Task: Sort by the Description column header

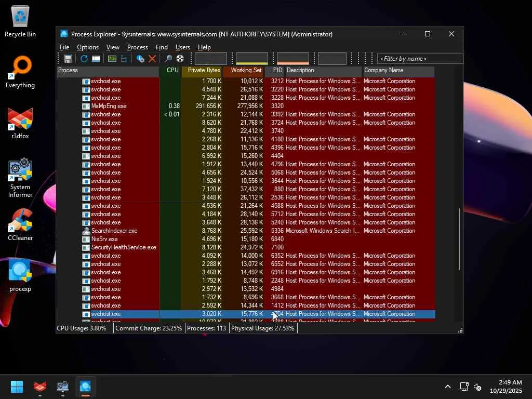Action: (323, 70)
